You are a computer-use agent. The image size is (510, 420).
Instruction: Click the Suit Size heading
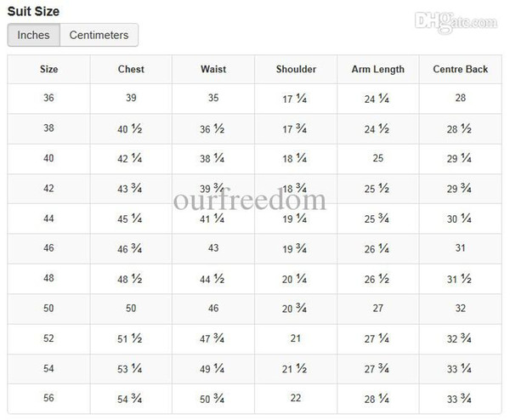coord(33,11)
